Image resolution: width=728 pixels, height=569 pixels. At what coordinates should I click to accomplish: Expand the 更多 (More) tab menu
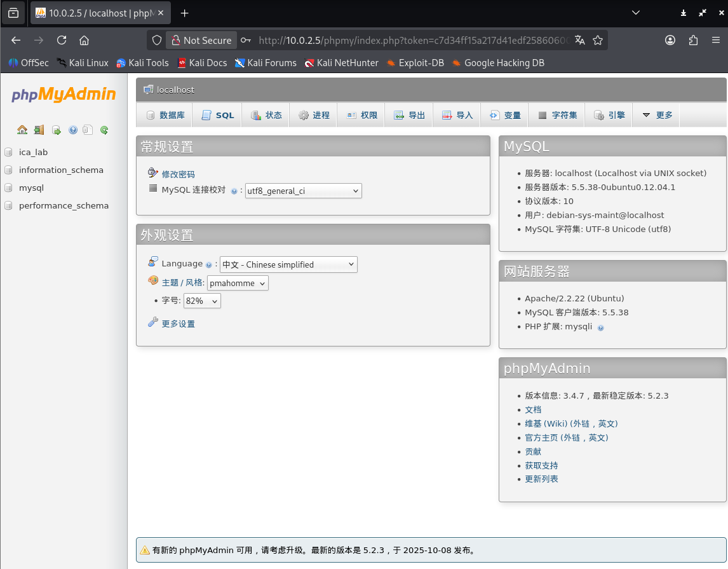point(657,115)
